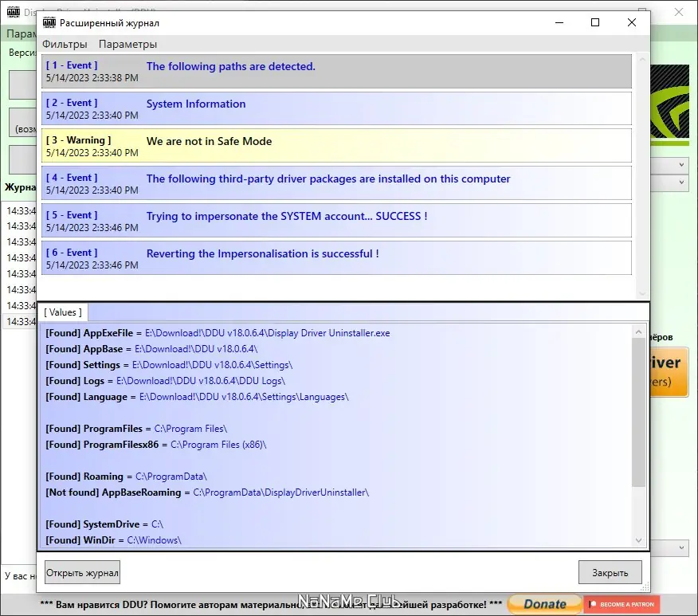Click the scroll down arrow of Values panel
The image size is (698, 616).
638,540
